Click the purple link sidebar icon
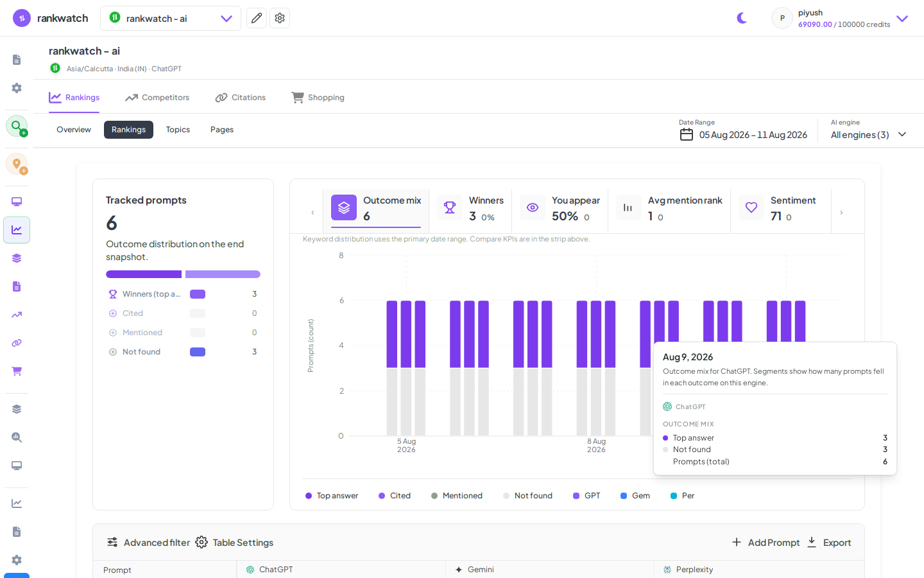Viewport: 924px width, 578px height. (17, 343)
